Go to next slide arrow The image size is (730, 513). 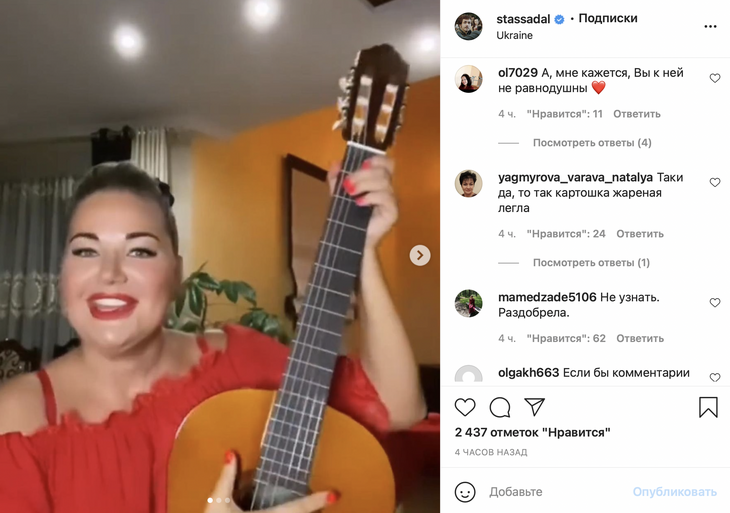coord(419,255)
